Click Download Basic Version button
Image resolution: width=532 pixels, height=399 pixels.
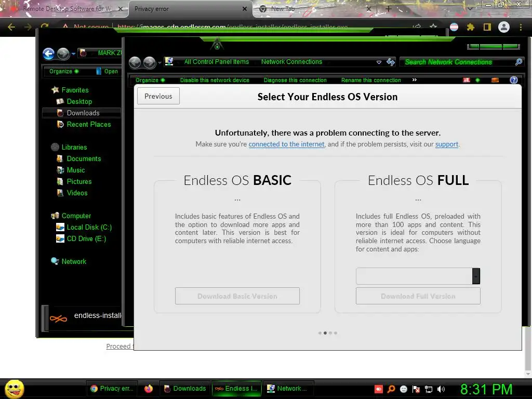(237, 296)
